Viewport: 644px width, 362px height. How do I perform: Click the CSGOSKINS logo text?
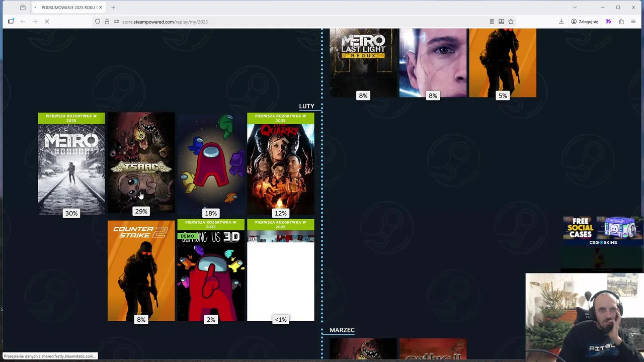[x=603, y=242]
